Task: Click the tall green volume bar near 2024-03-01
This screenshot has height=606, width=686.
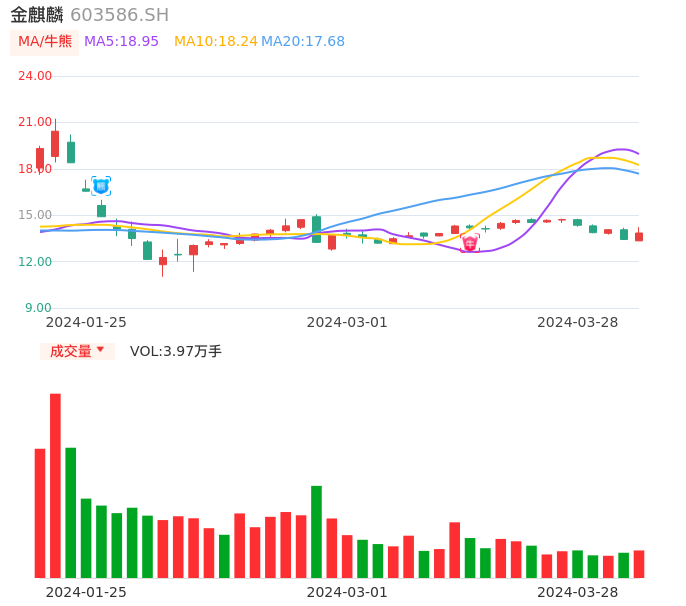Action: click(x=316, y=531)
